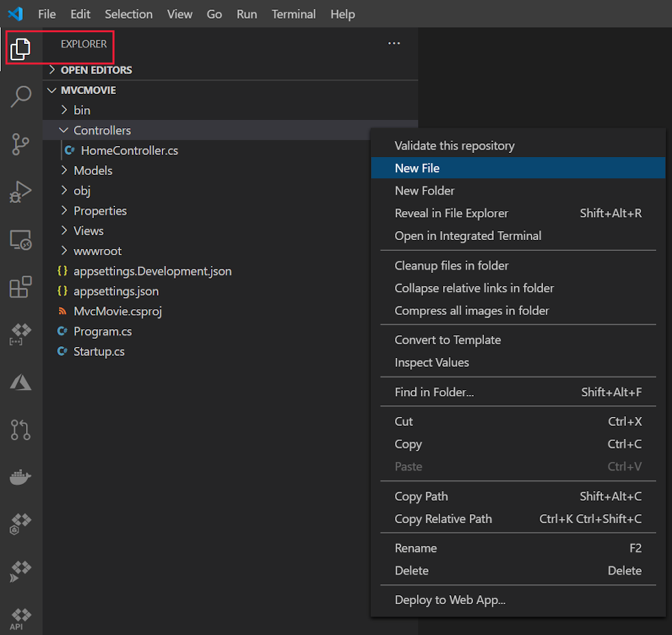Open HomeController.cs in the editor

click(129, 150)
